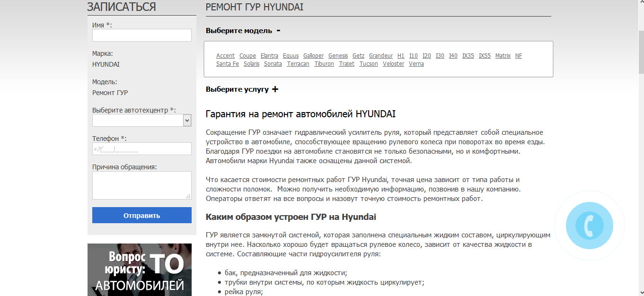Click the bullet 'бак, предназначенный для жидкости;'

tap(286, 273)
